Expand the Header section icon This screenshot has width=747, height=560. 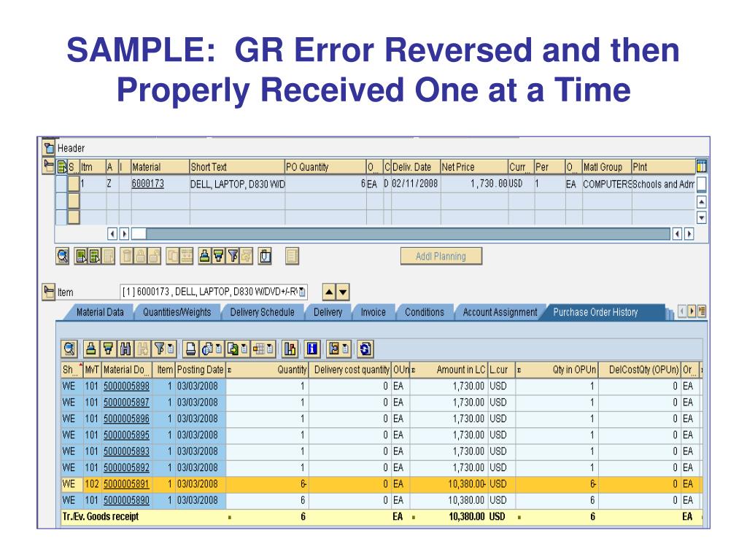tap(49, 147)
